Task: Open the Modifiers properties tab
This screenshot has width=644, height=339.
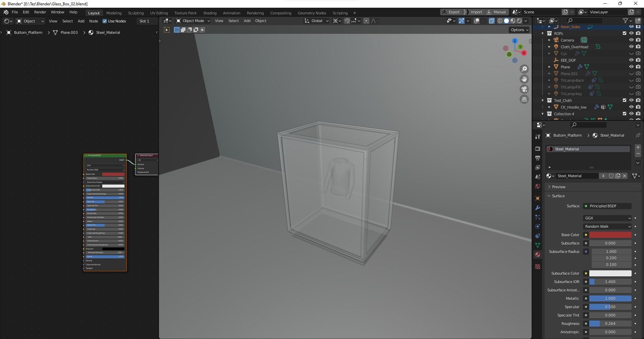Action: (538, 208)
